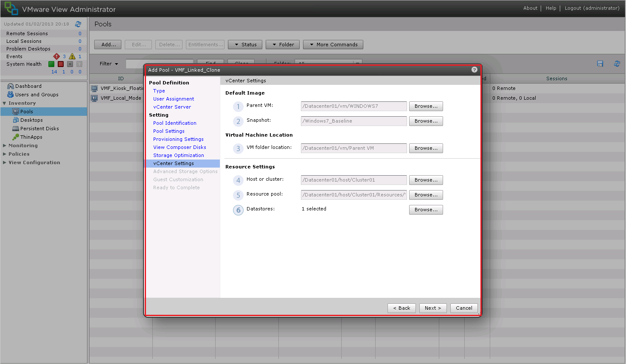Open the More Commands dropdown
This screenshot has width=626, height=364.
pyautogui.click(x=333, y=44)
